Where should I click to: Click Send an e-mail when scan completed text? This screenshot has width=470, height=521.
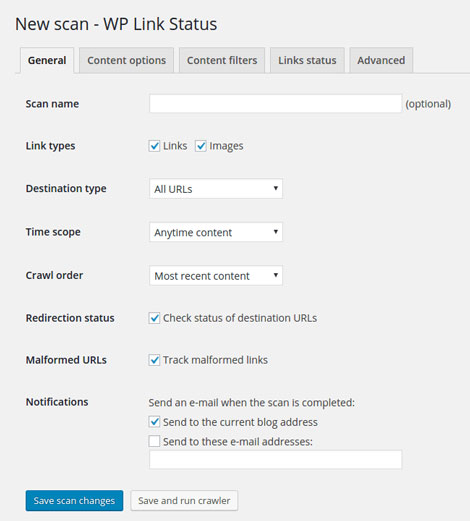tap(252, 403)
